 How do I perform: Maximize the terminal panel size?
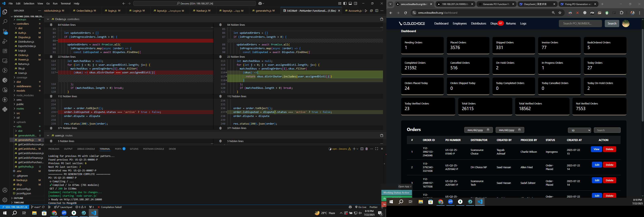(377, 149)
